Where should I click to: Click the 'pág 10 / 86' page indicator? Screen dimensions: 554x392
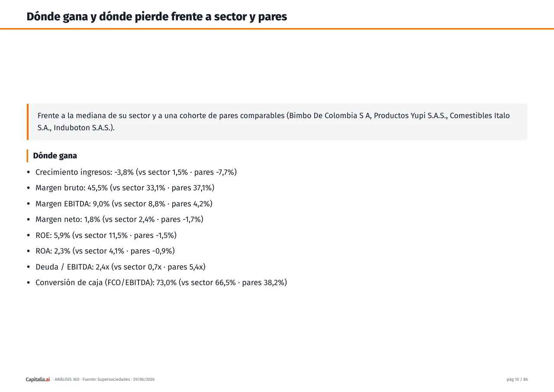(517, 379)
